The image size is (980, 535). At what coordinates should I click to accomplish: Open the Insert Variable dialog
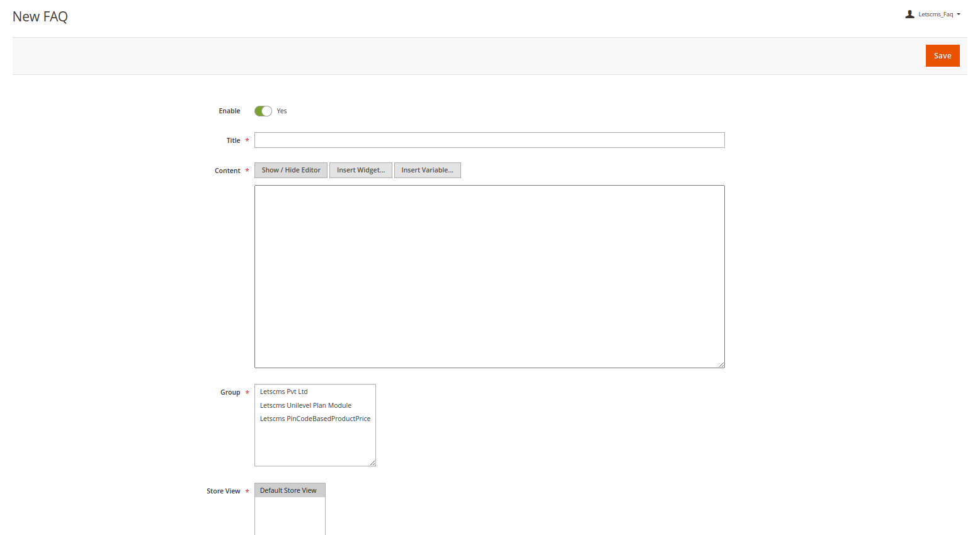click(x=427, y=170)
